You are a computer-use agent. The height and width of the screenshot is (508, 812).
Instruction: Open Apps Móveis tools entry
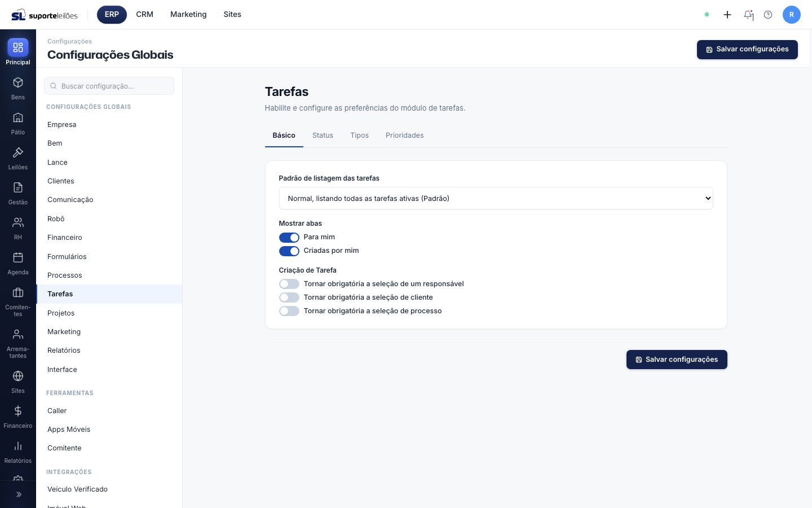[109, 430]
